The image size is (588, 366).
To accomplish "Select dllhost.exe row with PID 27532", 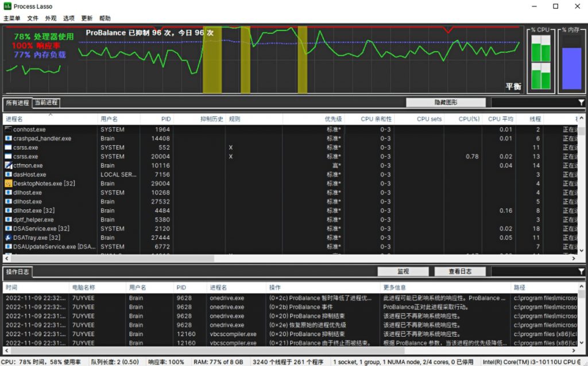I will click(291, 201).
